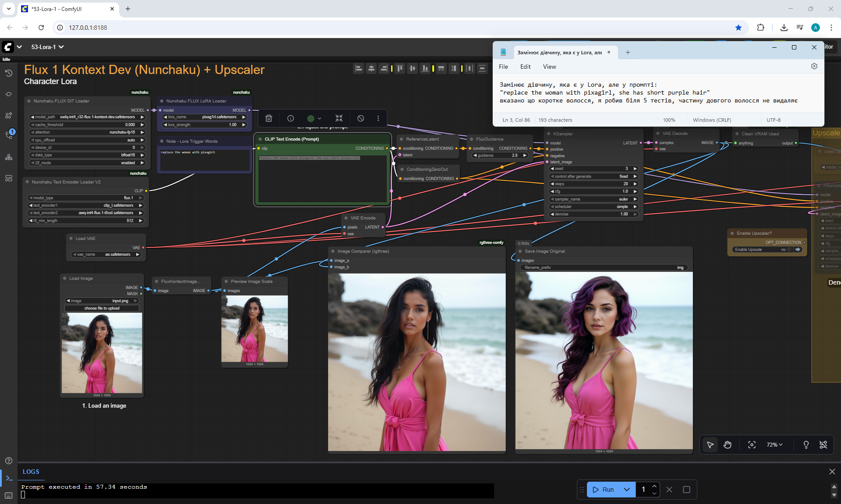Expand the Run button dropdown arrow
The image size is (841, 504).
click(x=627, y=490)
